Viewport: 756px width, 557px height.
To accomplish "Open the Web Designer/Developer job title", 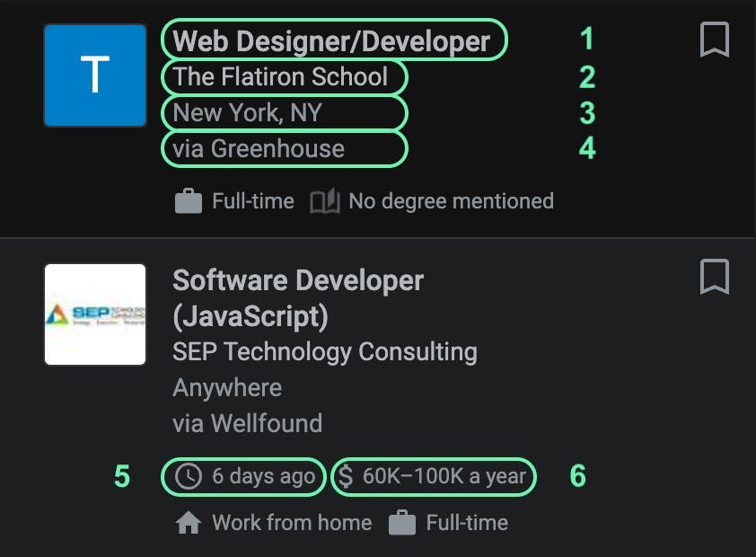I will [331, 40].
